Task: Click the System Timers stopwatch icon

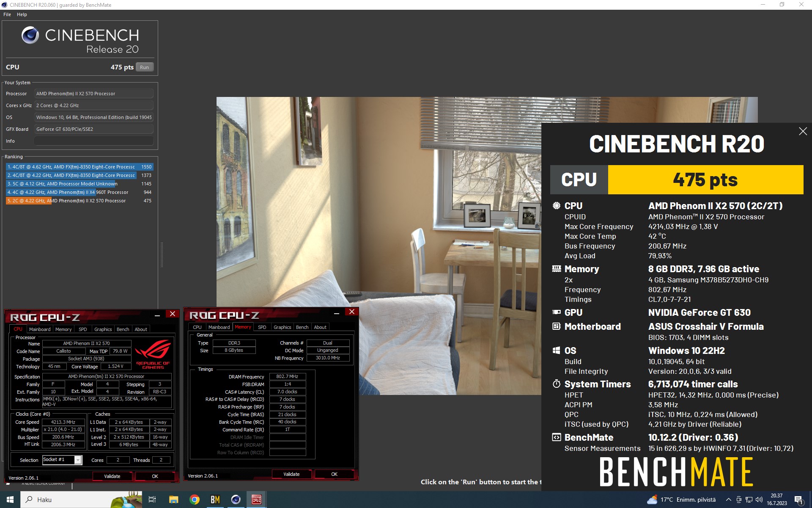Action: point(557,384)
